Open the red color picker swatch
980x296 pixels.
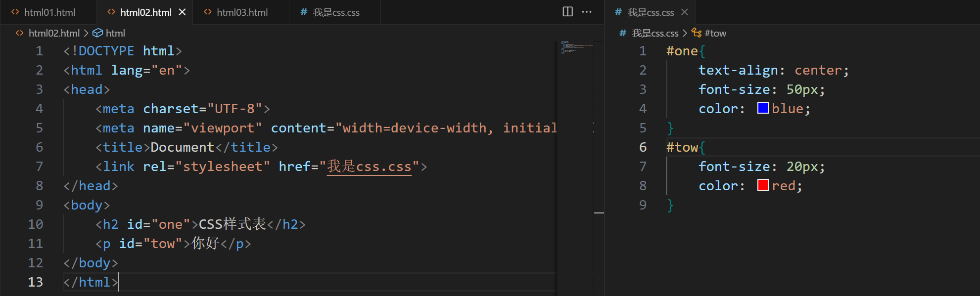tap(763, 185)
